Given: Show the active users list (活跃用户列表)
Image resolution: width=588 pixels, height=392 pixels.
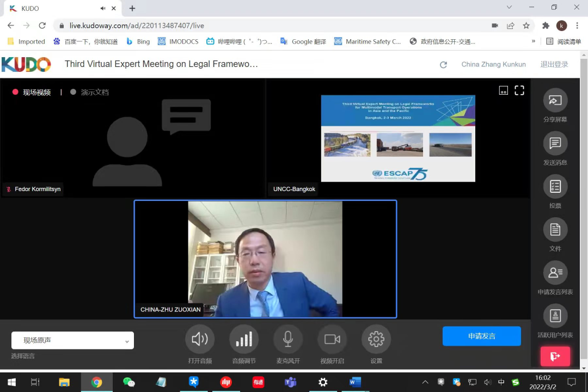Looking at the screenshot, I should pos(555,316).
